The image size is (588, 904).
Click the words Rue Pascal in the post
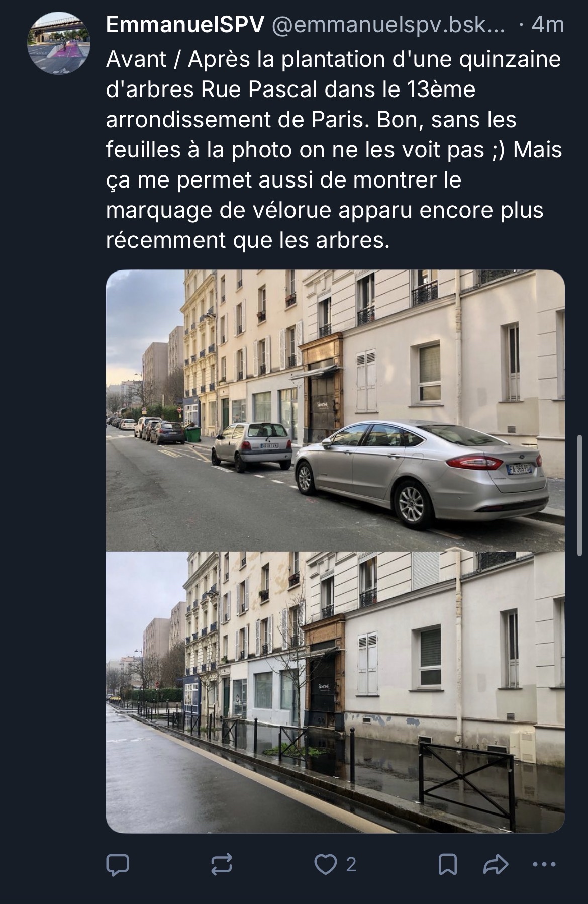point(259,89)
